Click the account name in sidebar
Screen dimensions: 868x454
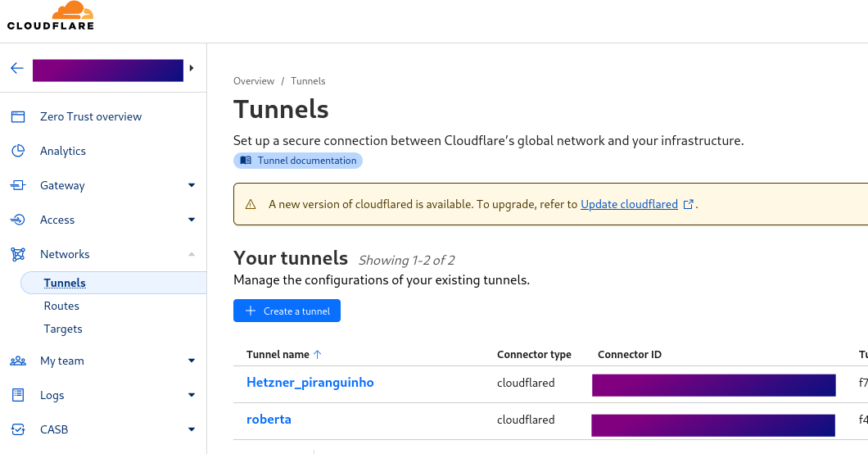pos(108,70)
